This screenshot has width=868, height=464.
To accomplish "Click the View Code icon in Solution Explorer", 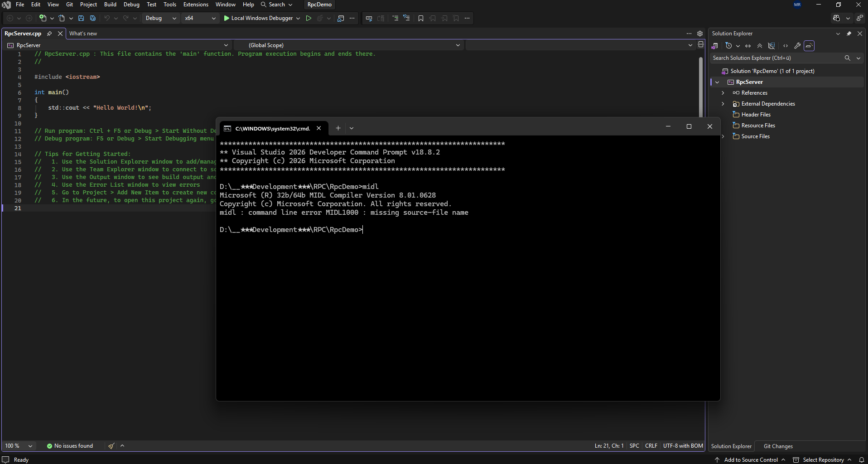I will [x=786, y=46].
